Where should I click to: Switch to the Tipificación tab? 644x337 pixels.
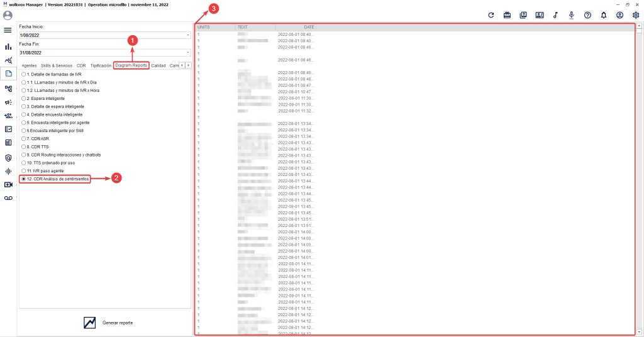pyautogui.click(x=101, y=65)
